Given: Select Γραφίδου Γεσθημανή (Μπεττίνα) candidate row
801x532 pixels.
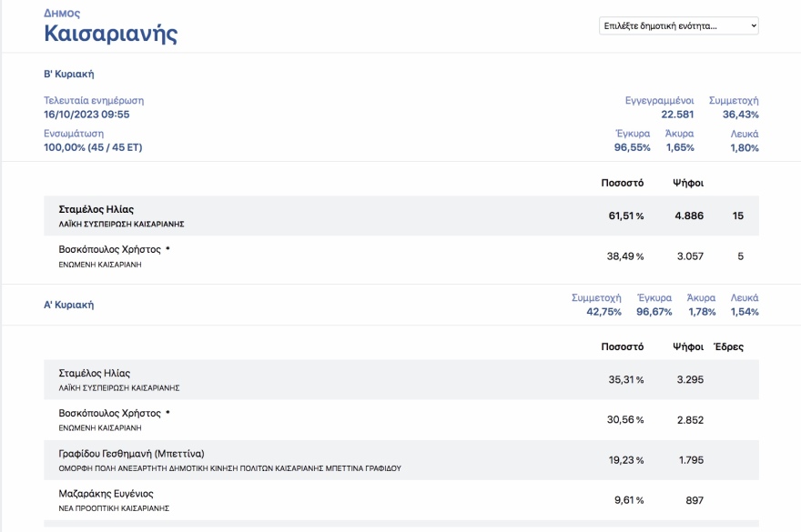Looking at the screenshot, I should coord(400,460).
